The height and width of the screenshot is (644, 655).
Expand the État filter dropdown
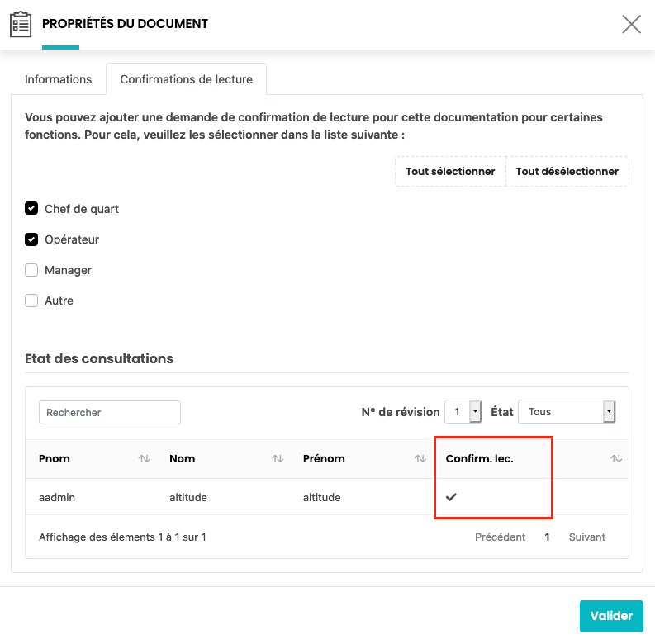click(x=566, y=412)
